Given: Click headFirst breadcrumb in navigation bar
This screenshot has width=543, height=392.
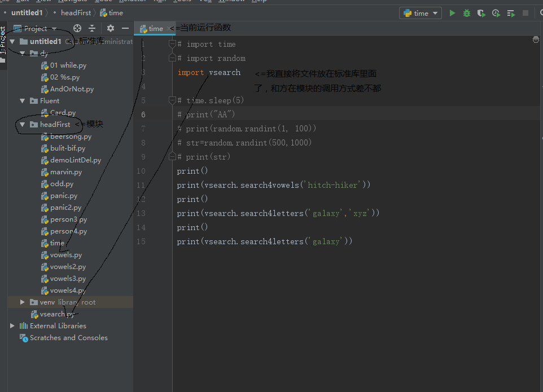Looking at the screenshot, I should [x=76, y=13].
